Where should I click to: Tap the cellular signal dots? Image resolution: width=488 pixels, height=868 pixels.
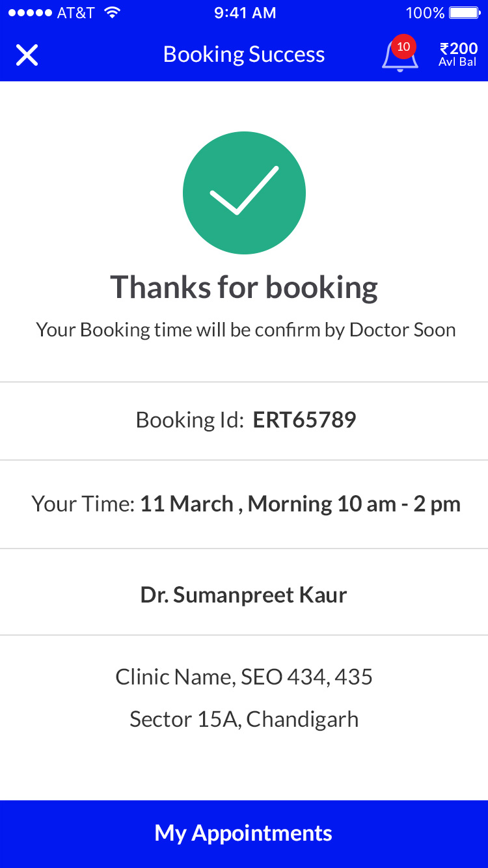coord(29,13)
